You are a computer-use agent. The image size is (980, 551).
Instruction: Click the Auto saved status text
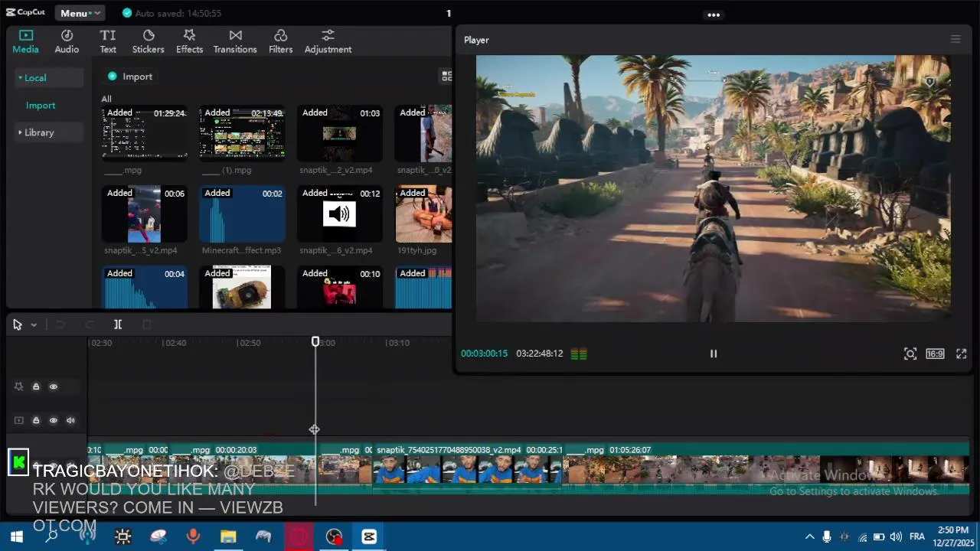coord(178,14)
